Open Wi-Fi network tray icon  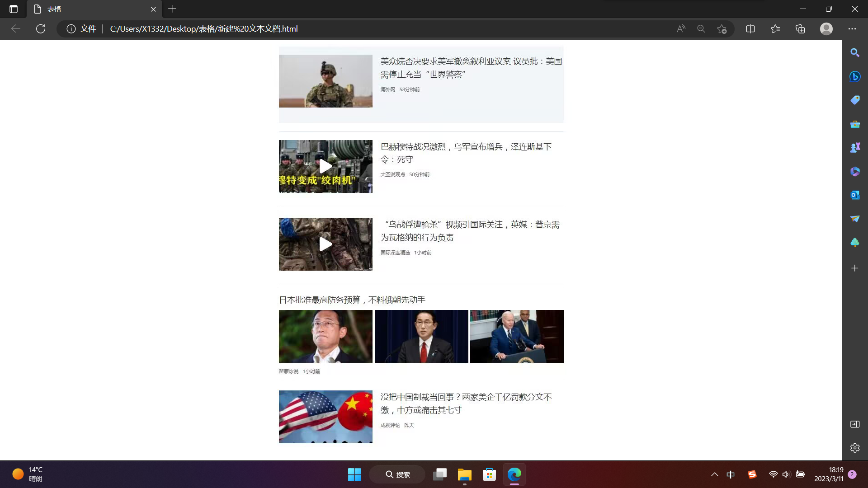[x=774, y=474]
